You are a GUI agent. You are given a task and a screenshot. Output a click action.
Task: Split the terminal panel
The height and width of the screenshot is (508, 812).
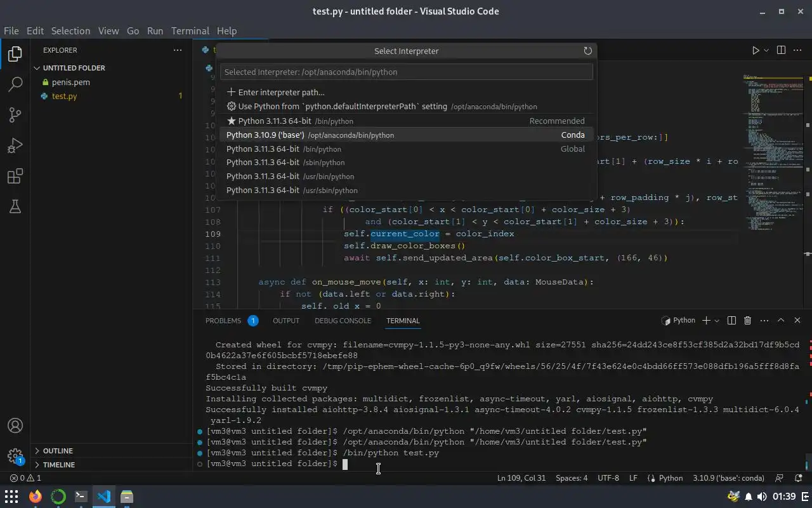pos(731,321)
